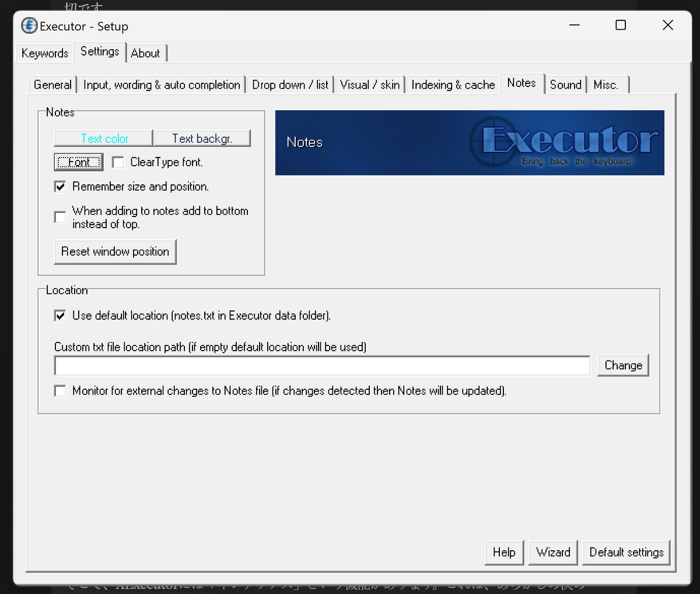Toggle add notes to bottom checkbox
The image size is (700, 594).
coord(60,217)
